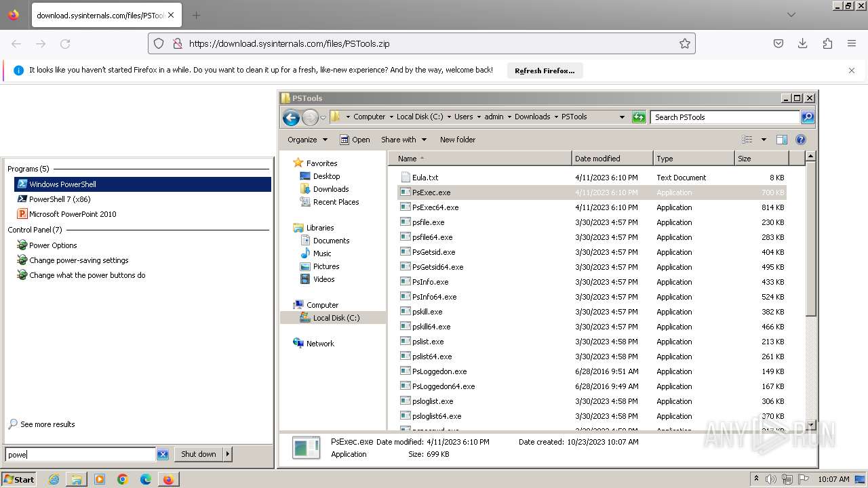The height and width of the screenshot is (488, 868).
Task: Launch Microsoft Edge from the taskbar
Action: coord(146,479)
